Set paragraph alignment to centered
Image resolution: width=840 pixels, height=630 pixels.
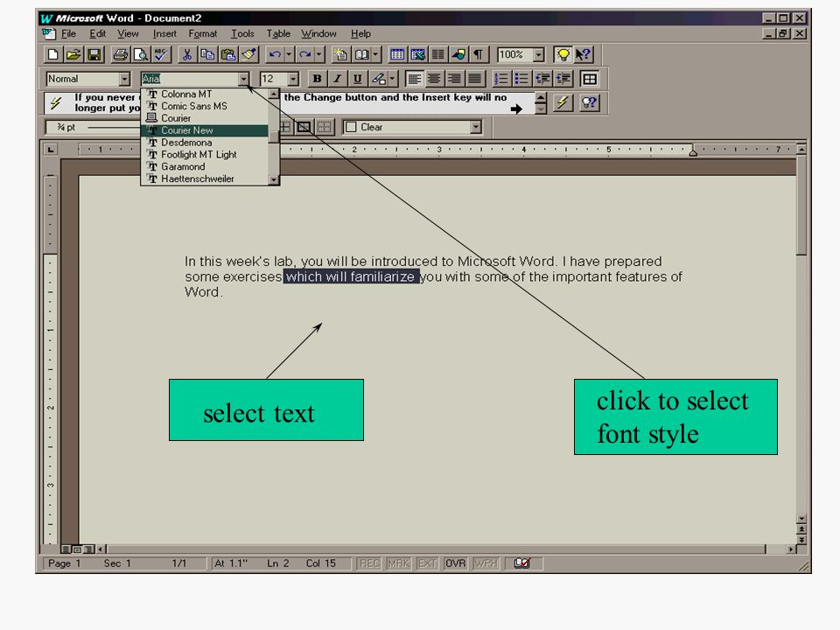[x=434, y=79]
